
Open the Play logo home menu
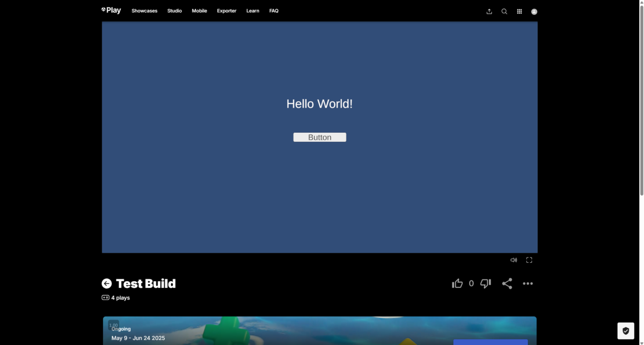point(111,10)
